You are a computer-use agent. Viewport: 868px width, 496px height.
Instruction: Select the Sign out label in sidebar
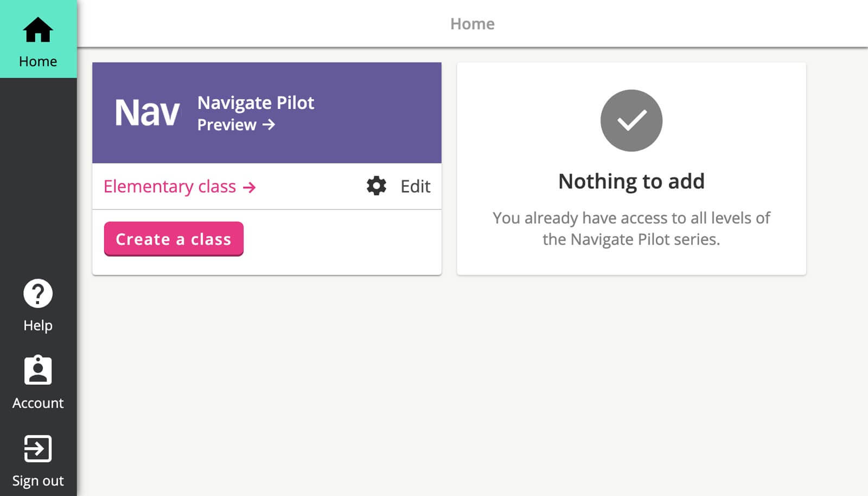coord(38,481)
